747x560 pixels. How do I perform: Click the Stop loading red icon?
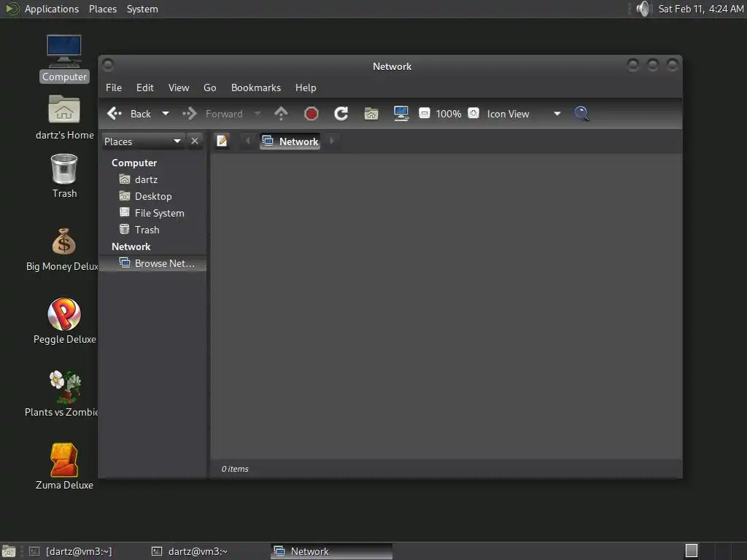coord(311,114)
